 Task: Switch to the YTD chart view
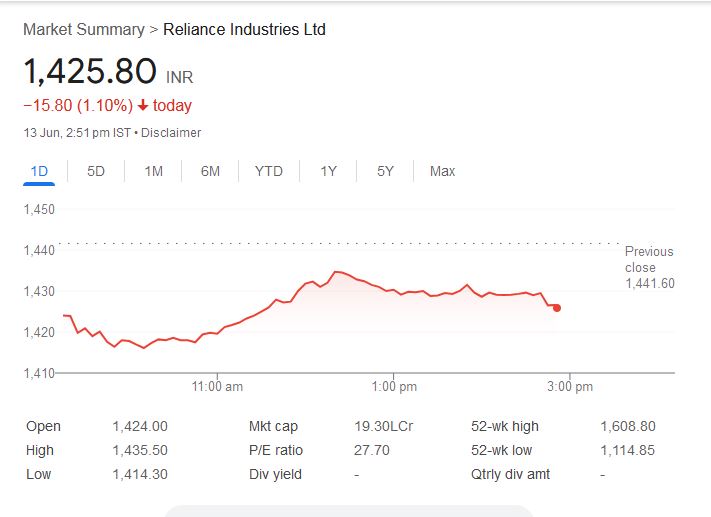pos(268,171)
